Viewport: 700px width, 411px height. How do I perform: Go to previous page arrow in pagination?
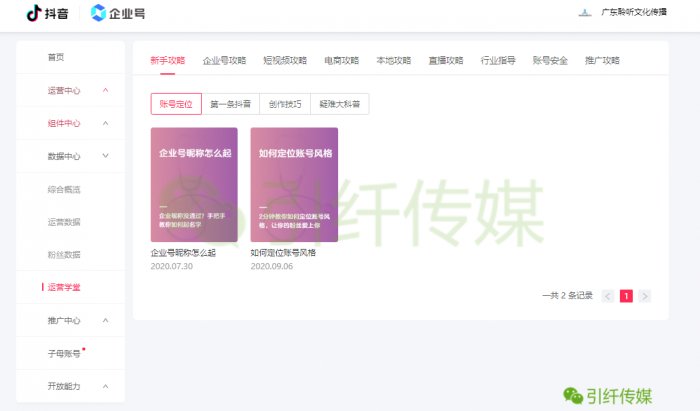pos(608,296)
